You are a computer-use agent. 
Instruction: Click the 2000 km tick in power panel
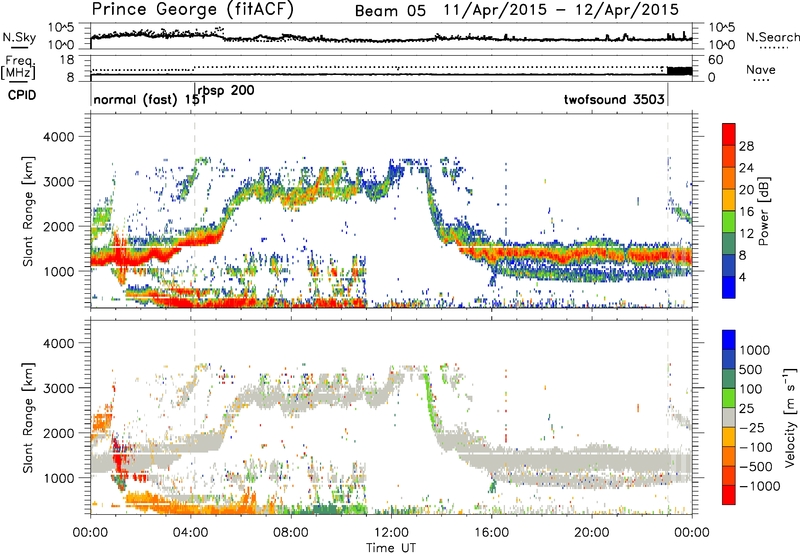click(61, 226)
